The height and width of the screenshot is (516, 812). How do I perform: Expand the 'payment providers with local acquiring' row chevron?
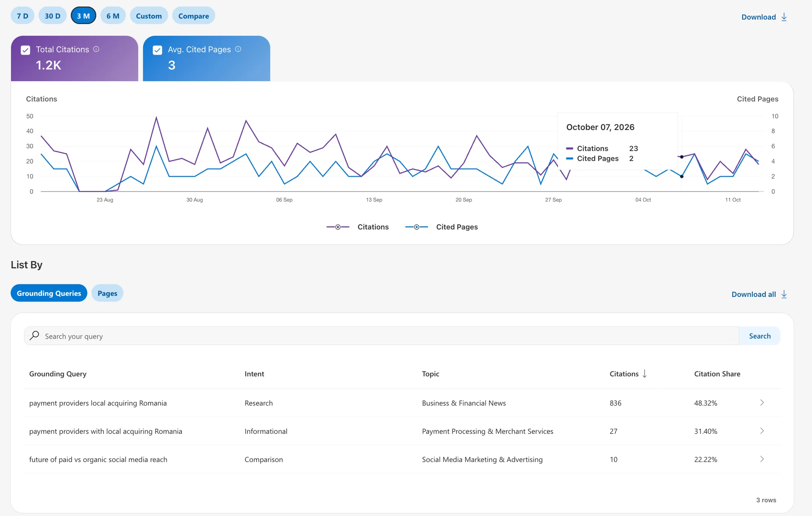762,431
